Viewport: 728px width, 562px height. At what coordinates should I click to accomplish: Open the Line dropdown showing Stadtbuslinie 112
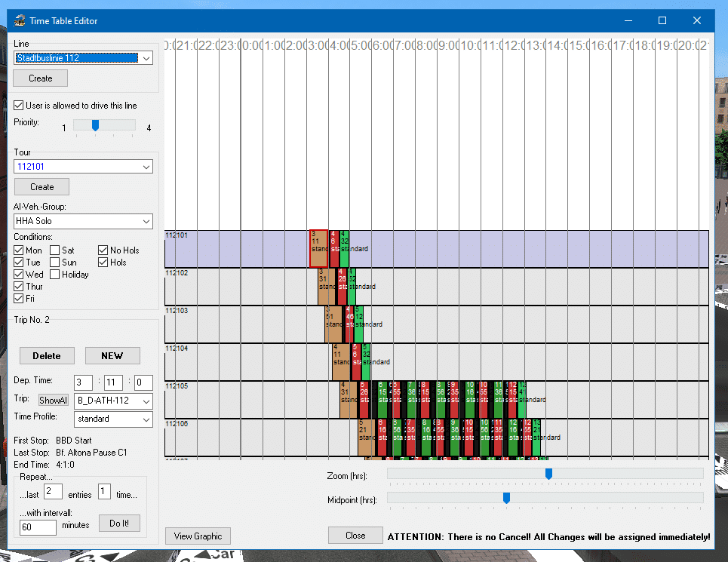coord(83,57)
